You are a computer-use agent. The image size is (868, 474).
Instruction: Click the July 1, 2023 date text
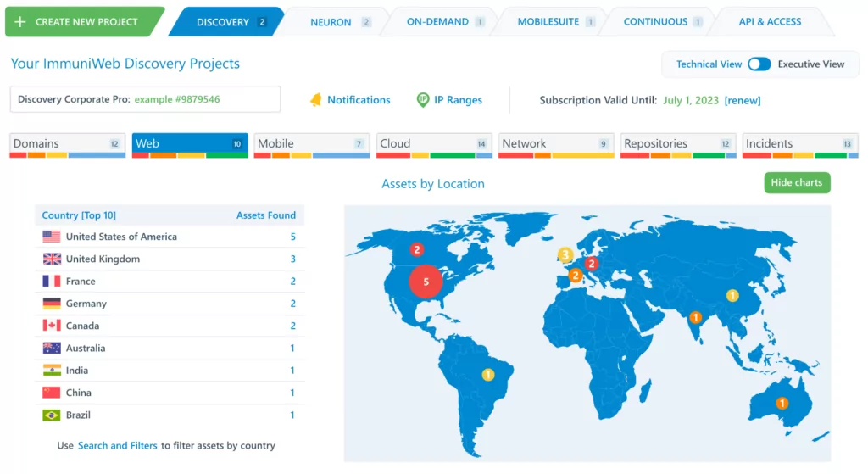(691, 100)
